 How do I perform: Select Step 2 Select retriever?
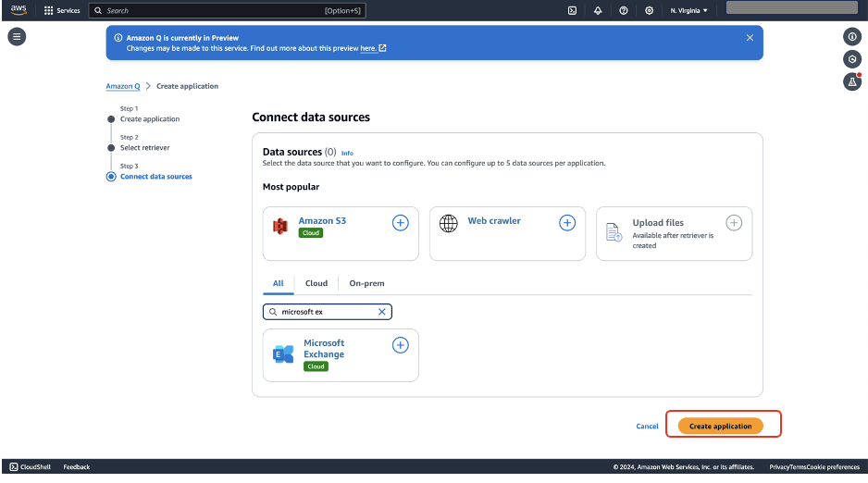coord(145,148)
